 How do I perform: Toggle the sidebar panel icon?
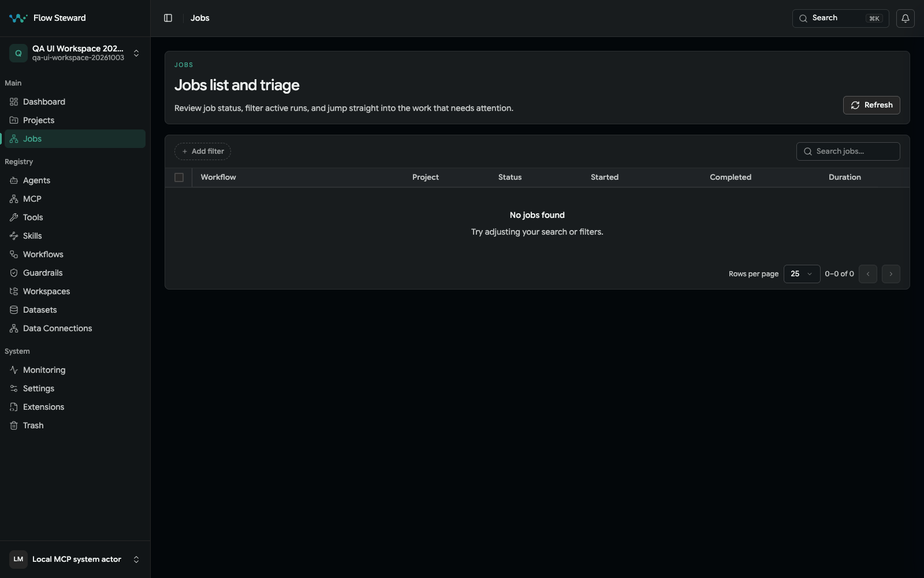pos(168,18)
